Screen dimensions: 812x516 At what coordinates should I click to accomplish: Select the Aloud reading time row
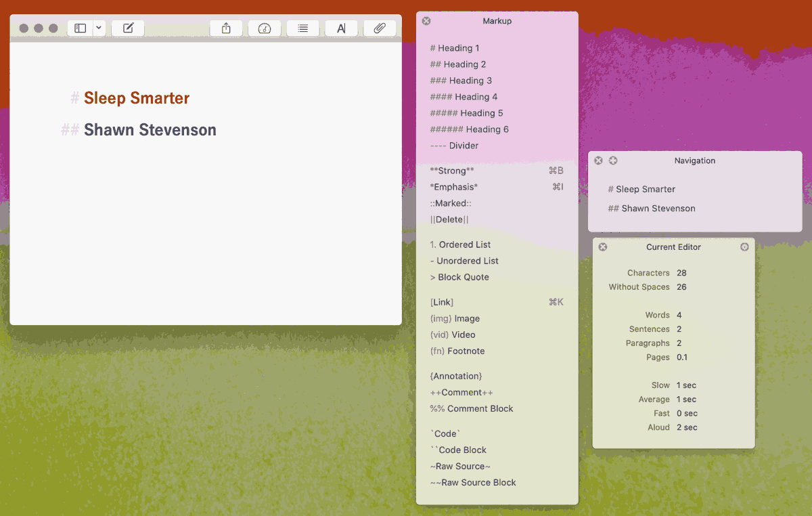(x=673, y=427)
